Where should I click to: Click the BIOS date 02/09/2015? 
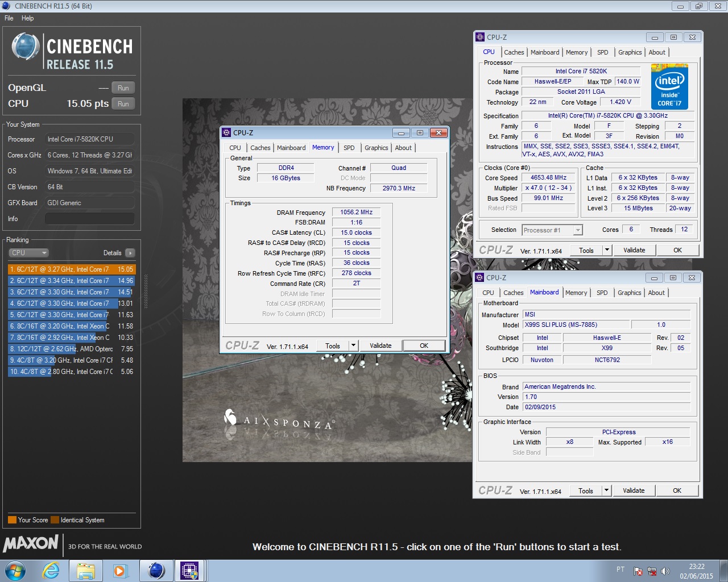606,407
